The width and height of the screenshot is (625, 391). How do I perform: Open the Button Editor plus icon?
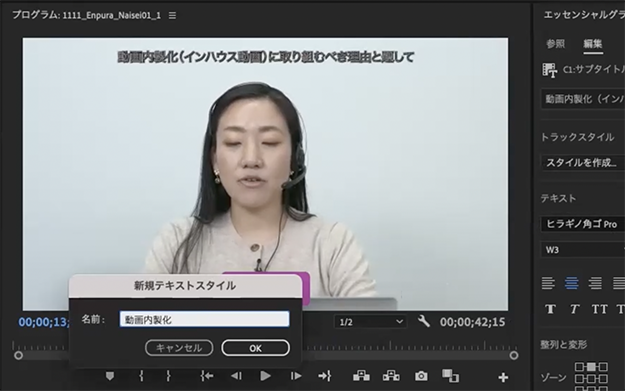point(503,377)
